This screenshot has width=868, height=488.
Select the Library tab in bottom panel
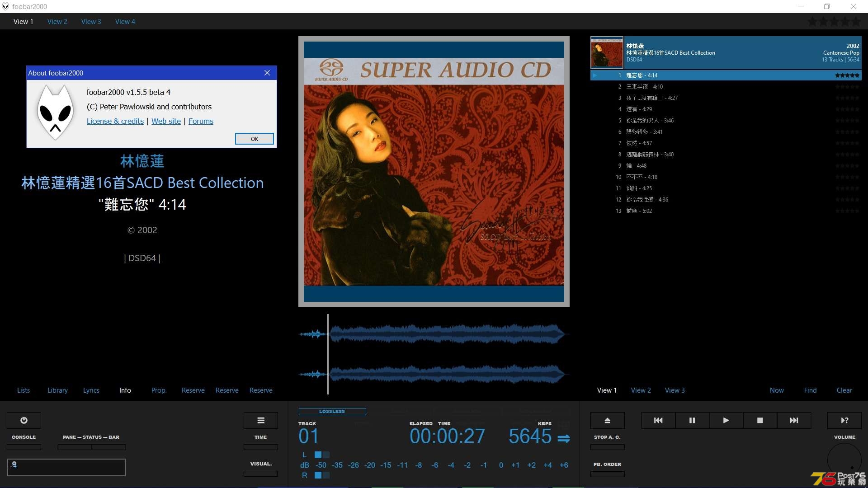(x=57, y=389)
